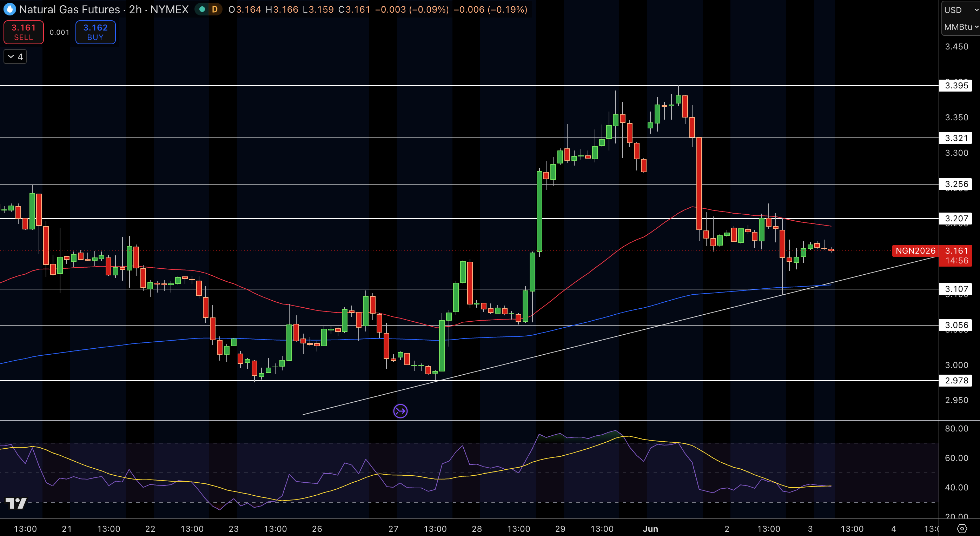The width and height of the screenshot is (980, 536).
Task: Click the 0.001 spread value
Action: (x=59, y=32)
